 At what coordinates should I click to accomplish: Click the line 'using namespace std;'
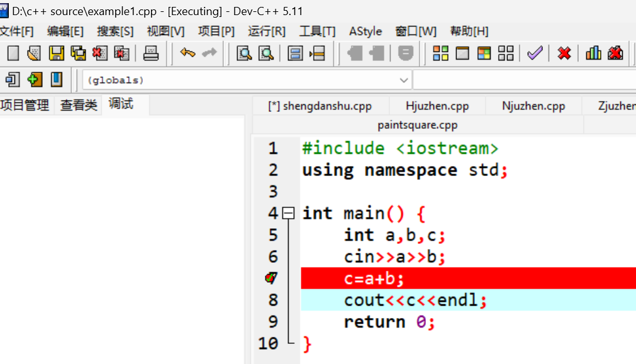coord(404,170)
